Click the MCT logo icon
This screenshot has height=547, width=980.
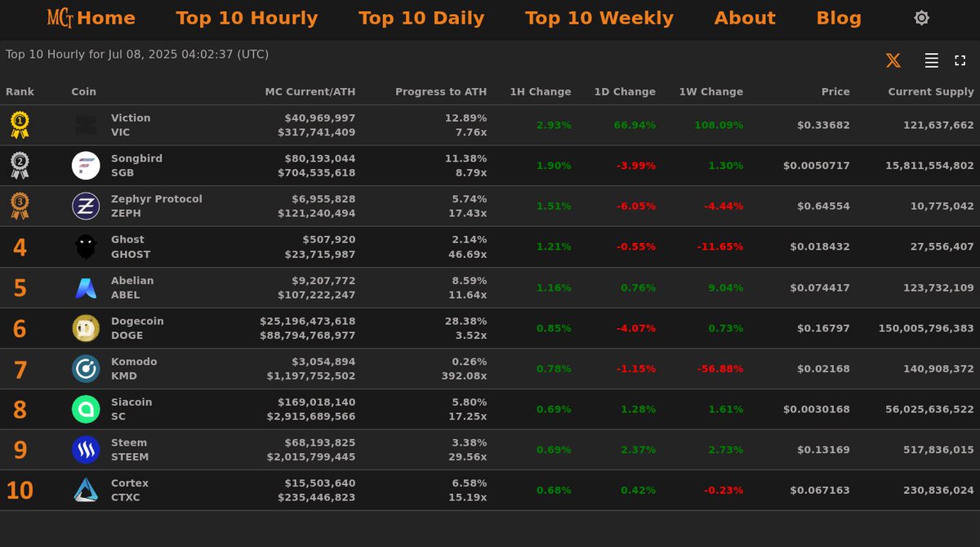60,18
